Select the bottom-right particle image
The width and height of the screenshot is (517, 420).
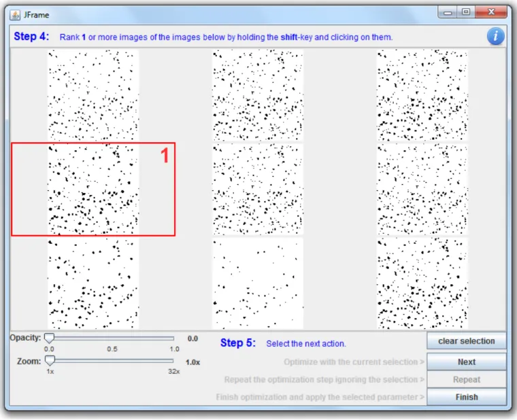[x=422, y=283]
